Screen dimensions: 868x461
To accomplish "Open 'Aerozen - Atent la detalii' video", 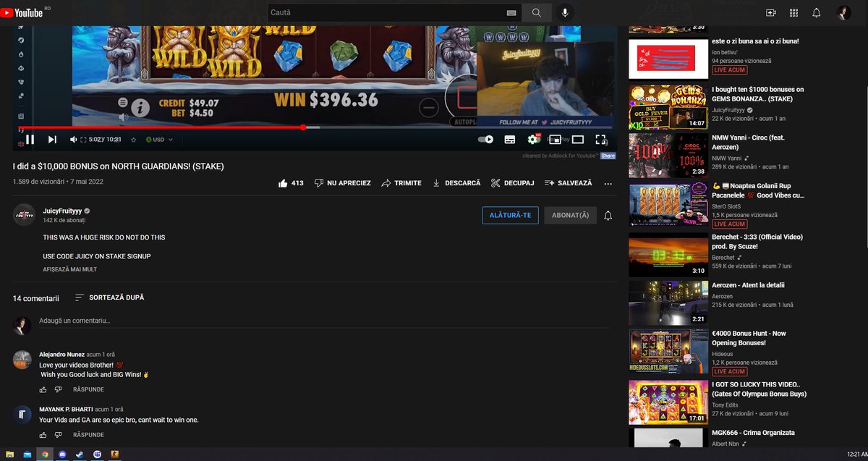I will (x=748, y=285).
